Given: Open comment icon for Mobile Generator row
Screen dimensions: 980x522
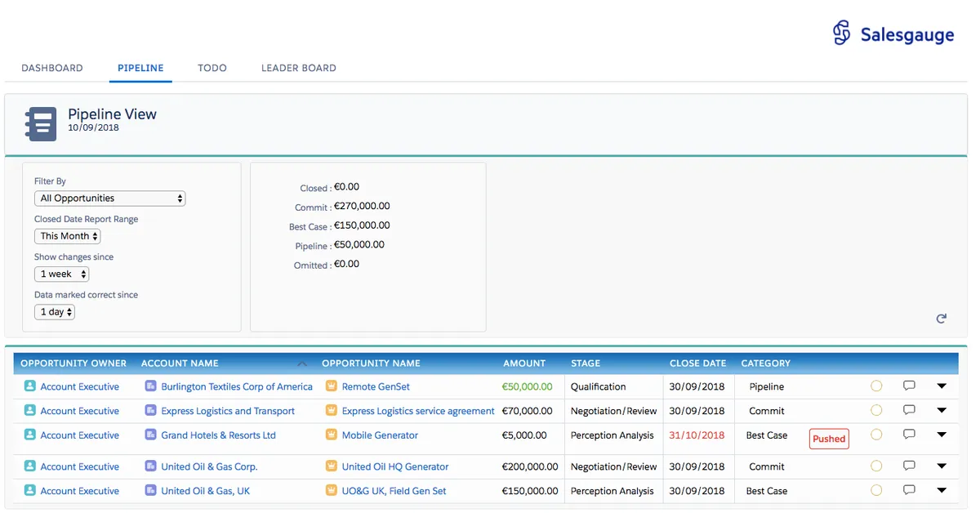Looking at the screenshot, I should tap(909, 435).
